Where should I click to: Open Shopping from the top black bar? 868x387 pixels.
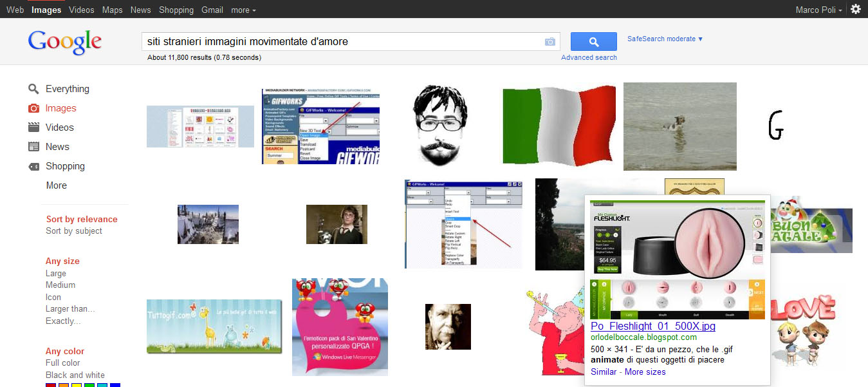coord(176,10)
